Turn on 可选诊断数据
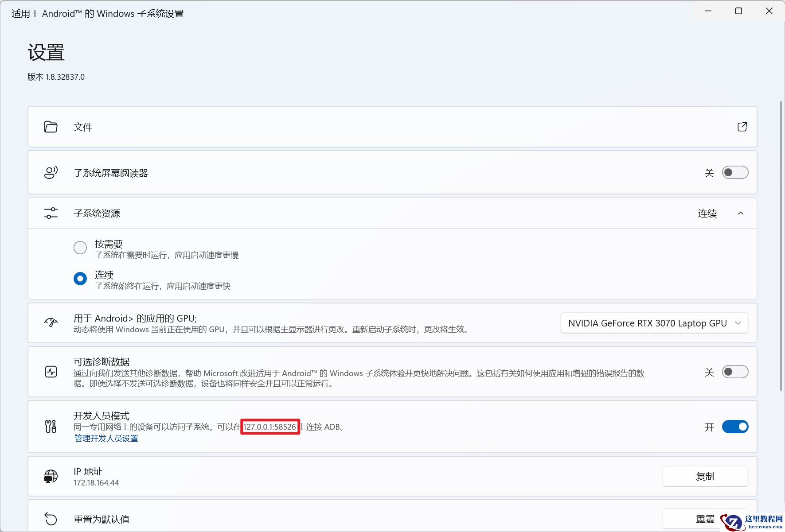 pos(735,372)
